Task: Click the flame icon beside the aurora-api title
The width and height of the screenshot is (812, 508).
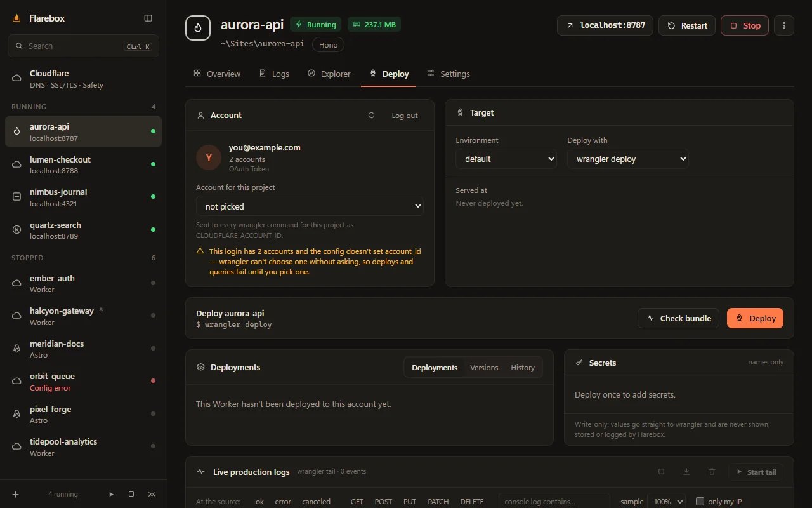Action: [197, 28]
